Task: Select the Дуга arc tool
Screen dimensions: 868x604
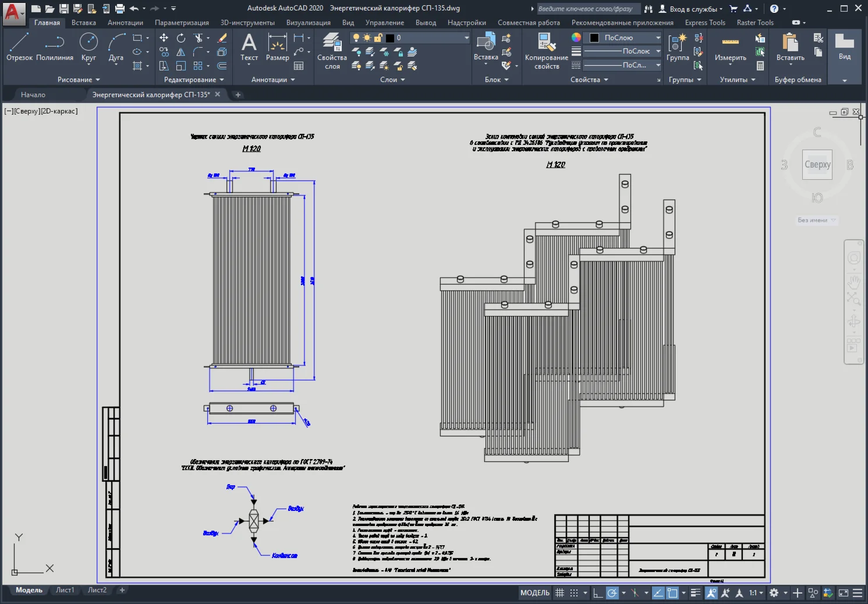Action: point(116,47)
